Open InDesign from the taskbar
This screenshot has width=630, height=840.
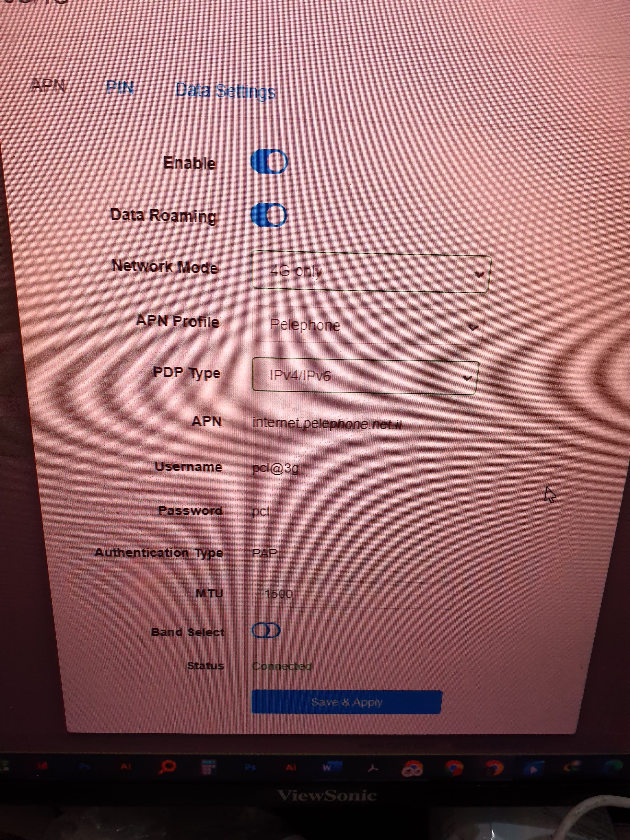click(43, 766)
